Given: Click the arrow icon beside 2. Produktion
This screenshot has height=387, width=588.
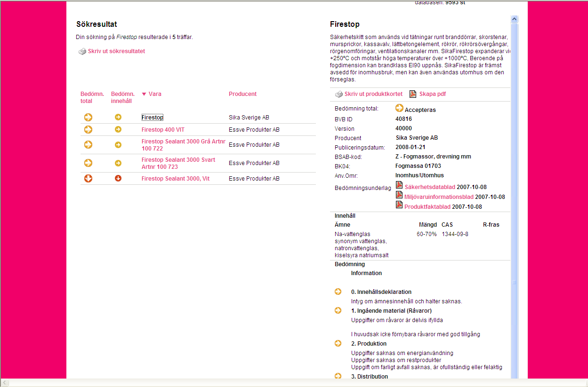Looking at the screenshot, I should (338, 343).
